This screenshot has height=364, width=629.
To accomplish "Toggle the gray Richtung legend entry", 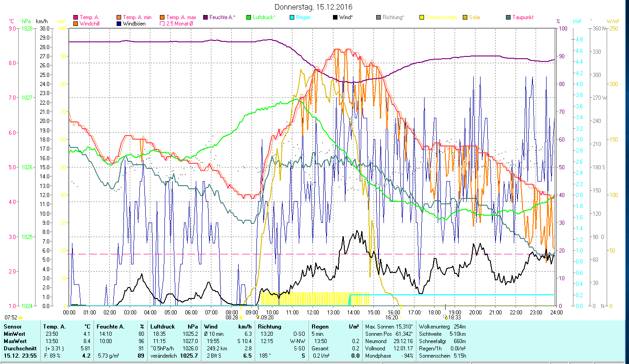I will coord(378,18).
